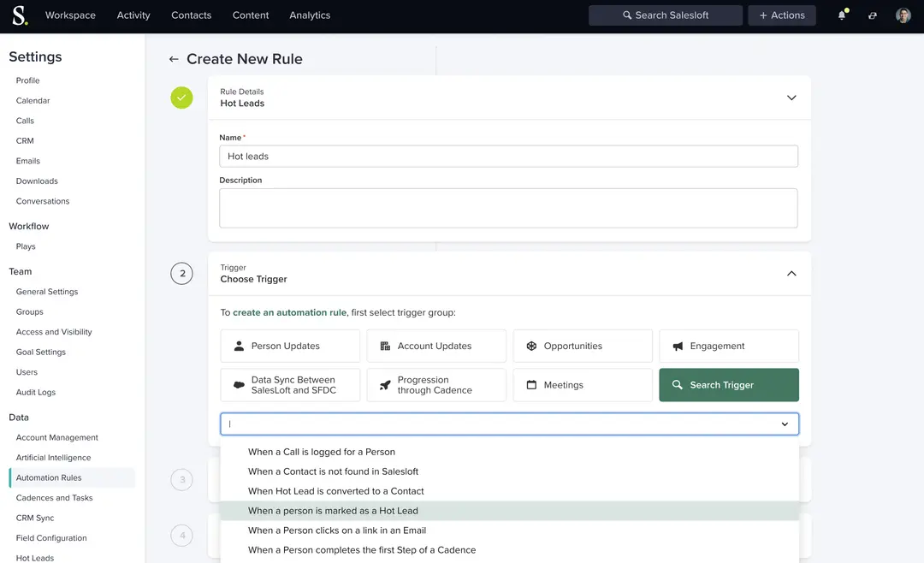Click the Name input containing Hot leads
Viewport: 924px width, 563px height.
tap(508, 157)
